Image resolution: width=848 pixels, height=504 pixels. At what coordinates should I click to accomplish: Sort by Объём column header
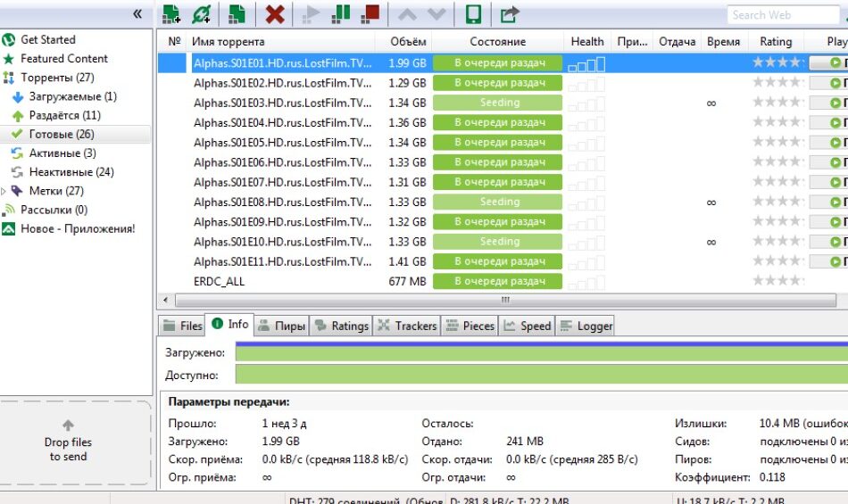coord(403,42)
